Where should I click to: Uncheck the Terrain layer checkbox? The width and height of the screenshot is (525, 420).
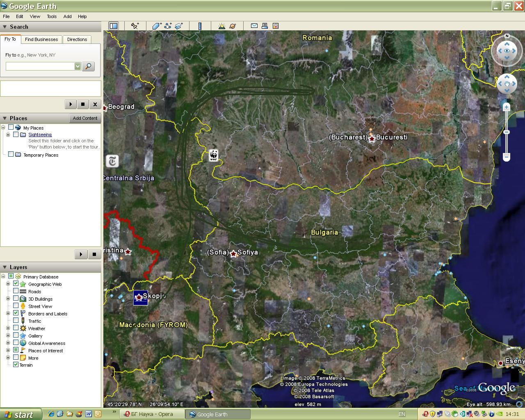tap(16, 365)
